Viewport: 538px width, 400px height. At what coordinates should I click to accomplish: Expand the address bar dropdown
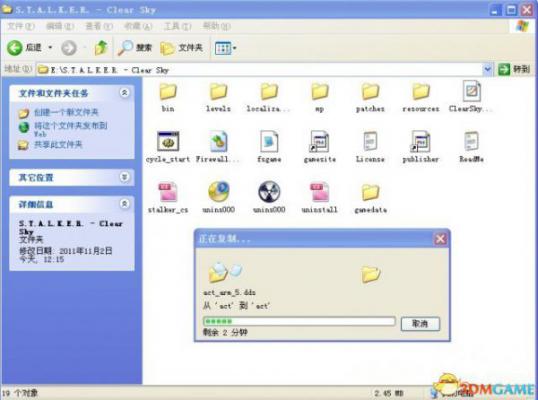coord(487,70)
